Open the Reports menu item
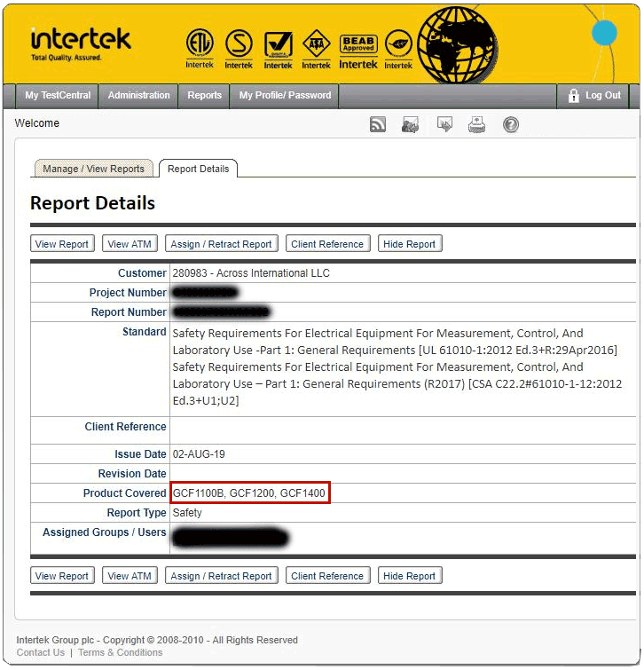Screen dimensions: 644x670 pos(204,96)
